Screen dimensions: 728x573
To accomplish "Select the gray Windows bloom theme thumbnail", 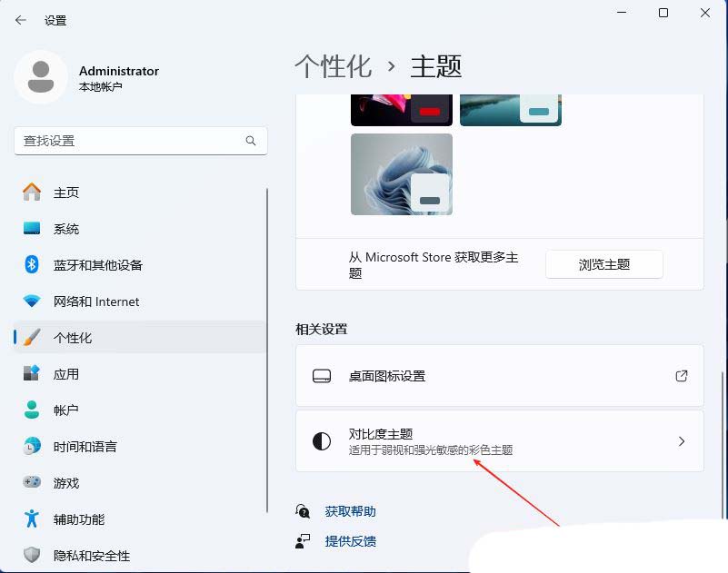I will (401, 174).
